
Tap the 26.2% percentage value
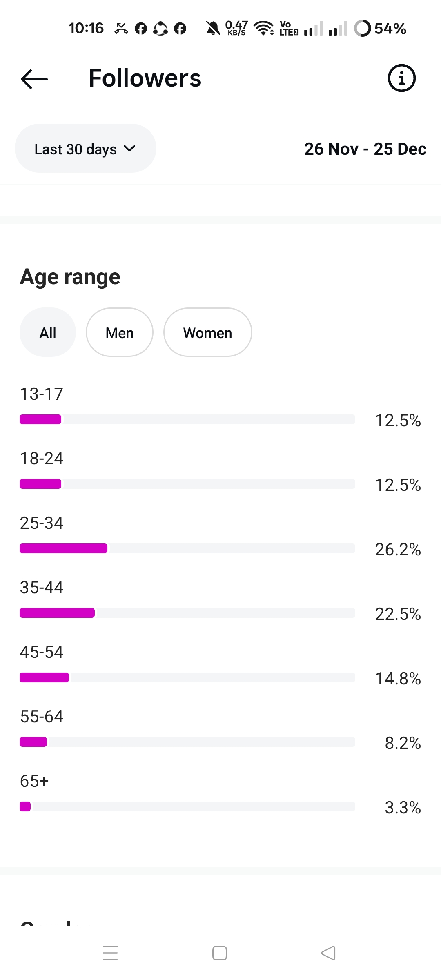pyautogui.click(x=398, y=550)
